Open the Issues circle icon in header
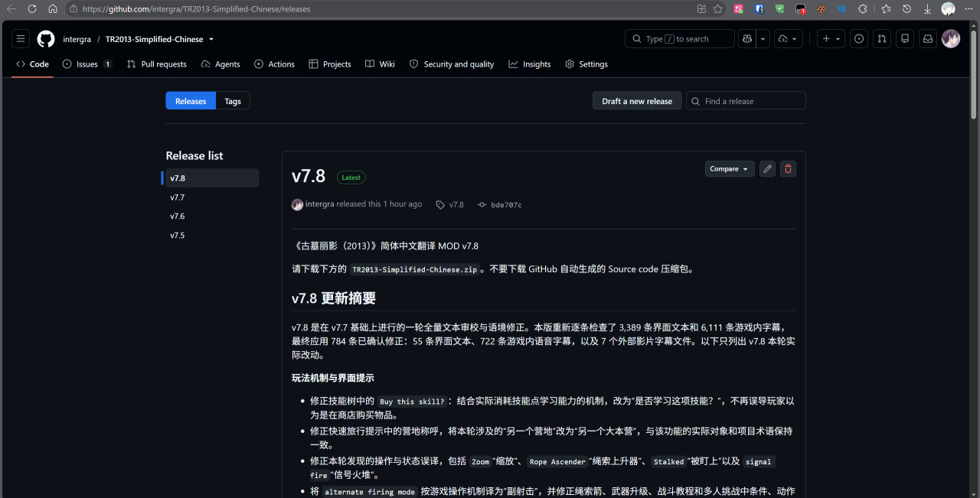Screen dimensions: 980x498 [x=859, y=39]
